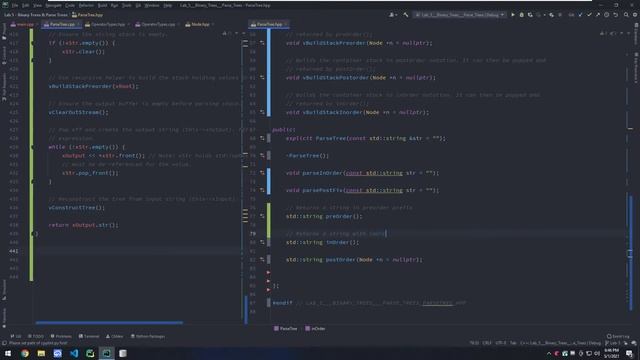Open the user account dropdown in toolbar

point(393,15)
